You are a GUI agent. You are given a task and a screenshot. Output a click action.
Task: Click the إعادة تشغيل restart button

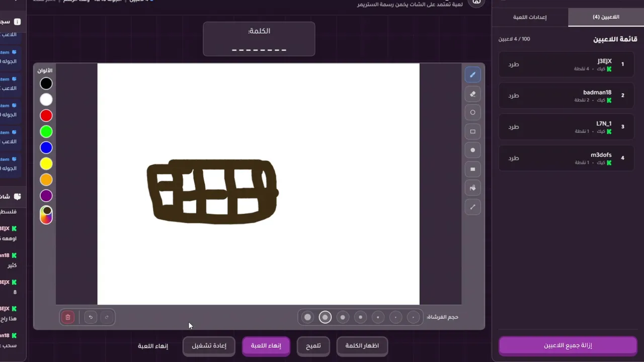[209, 346]
